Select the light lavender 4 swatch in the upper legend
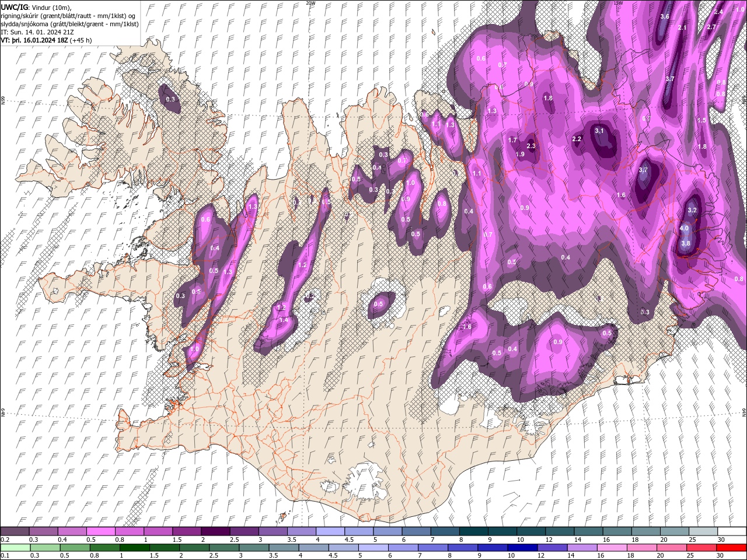This screenshot has width=747, height=560. click(x=330, y=531)
